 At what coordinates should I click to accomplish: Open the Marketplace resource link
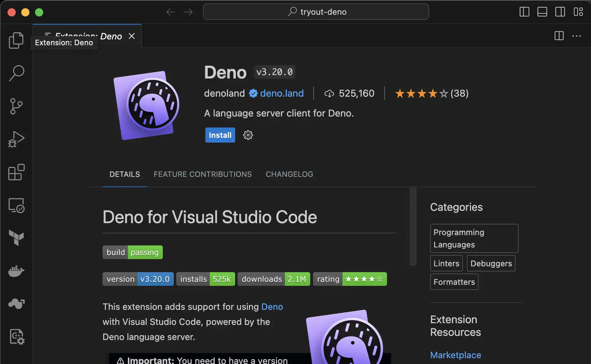tap(456, 355)
